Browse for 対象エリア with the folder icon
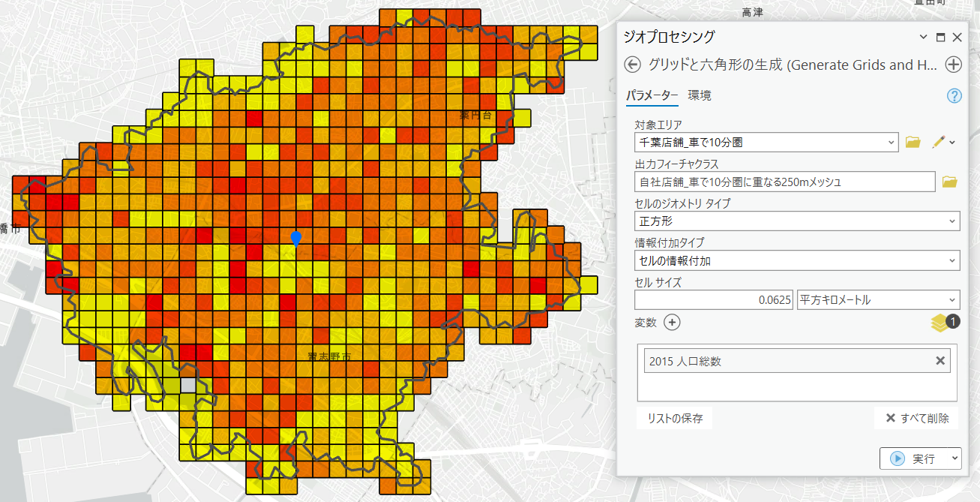This screenshot has width=980, height=502. tap(913, 142)
